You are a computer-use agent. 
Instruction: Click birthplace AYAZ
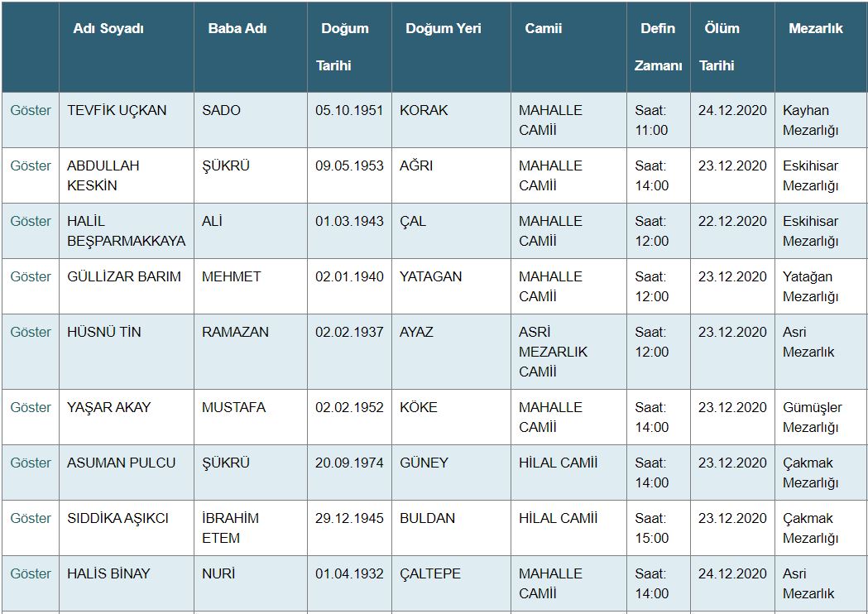[416, 332]
